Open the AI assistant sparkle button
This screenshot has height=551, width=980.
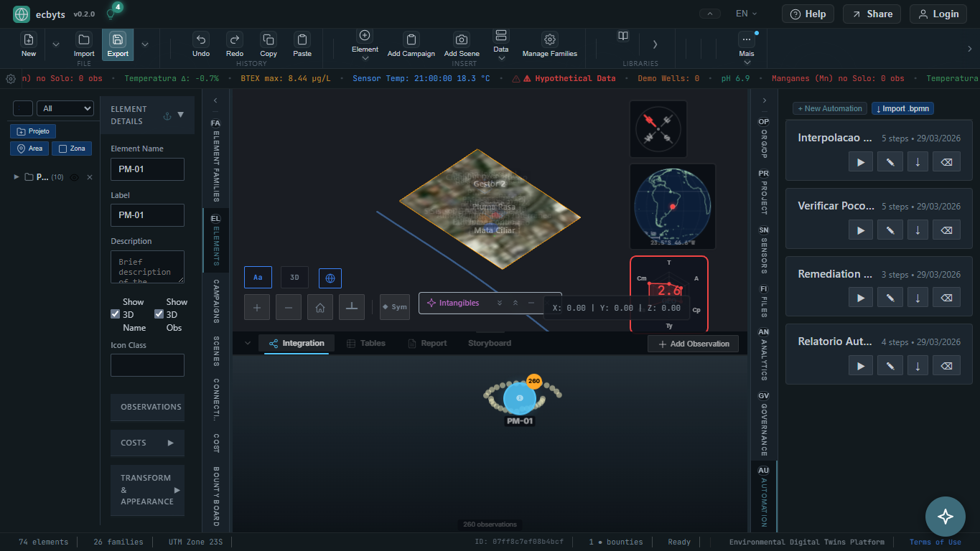946,517
